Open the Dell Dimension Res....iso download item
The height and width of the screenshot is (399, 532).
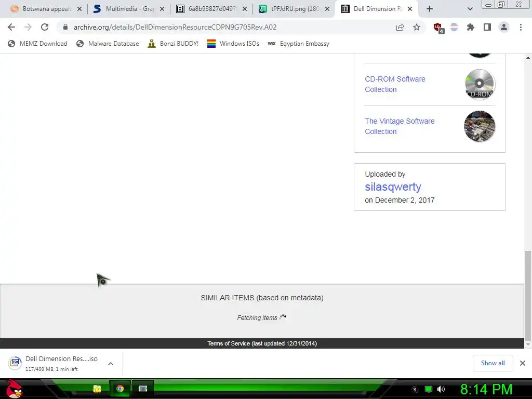click(54, 363)
